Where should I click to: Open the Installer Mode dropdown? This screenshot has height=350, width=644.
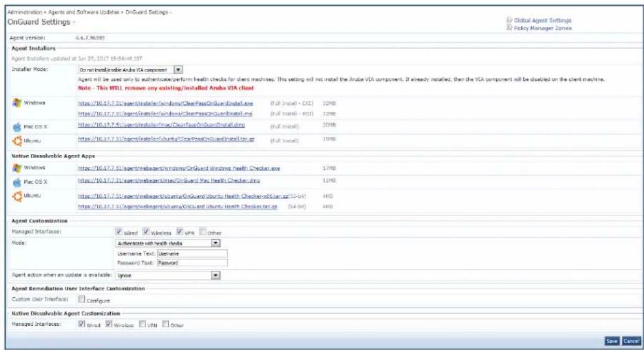[x=130, y=70]
